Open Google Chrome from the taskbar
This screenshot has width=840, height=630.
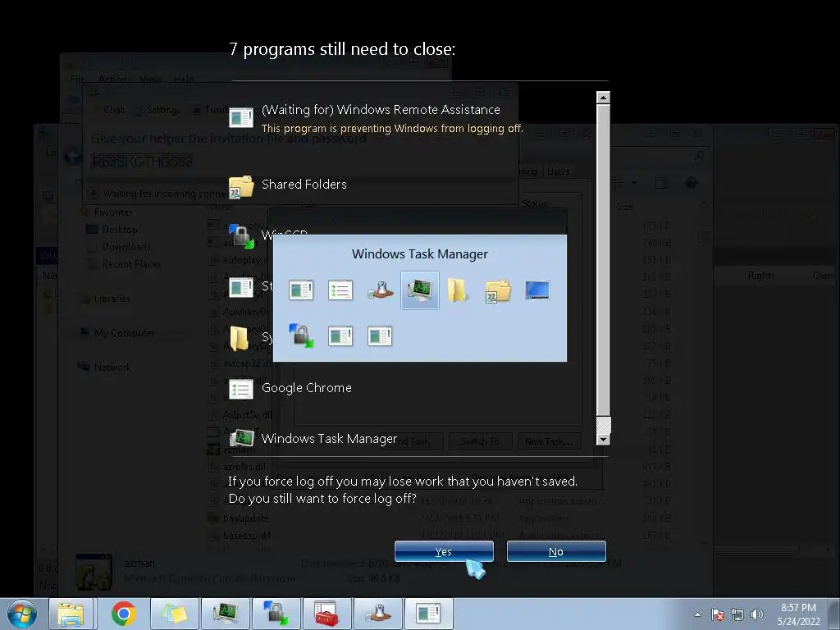coord(124,614)
